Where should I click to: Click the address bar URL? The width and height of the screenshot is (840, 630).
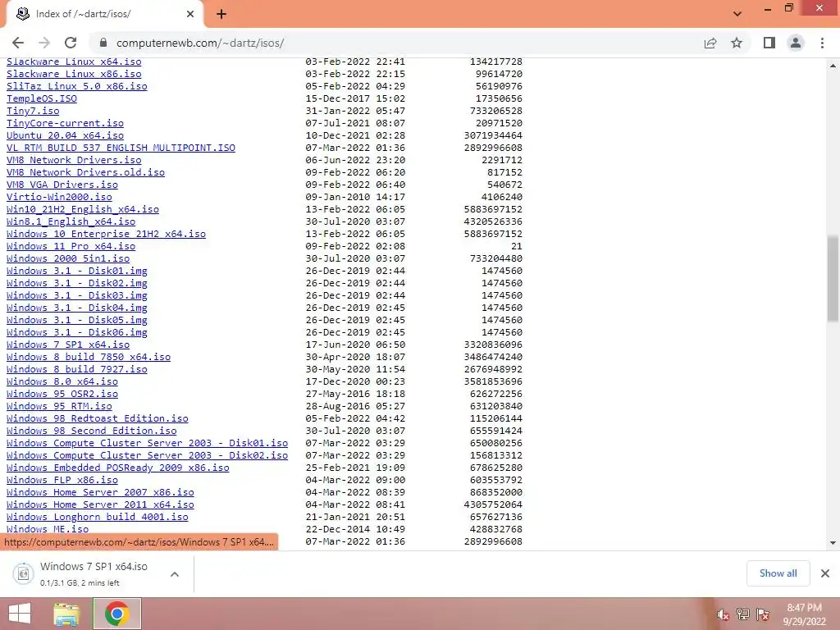200,43
